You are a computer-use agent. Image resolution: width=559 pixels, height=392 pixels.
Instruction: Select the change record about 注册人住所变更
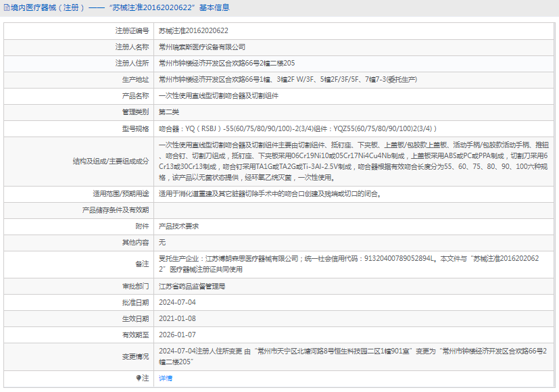353,356
